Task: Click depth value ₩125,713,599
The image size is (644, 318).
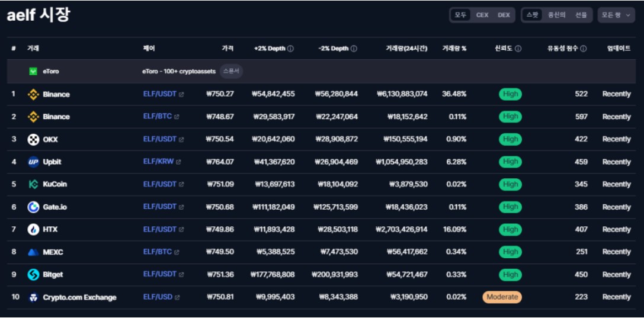Action: [x=335, y=207]
